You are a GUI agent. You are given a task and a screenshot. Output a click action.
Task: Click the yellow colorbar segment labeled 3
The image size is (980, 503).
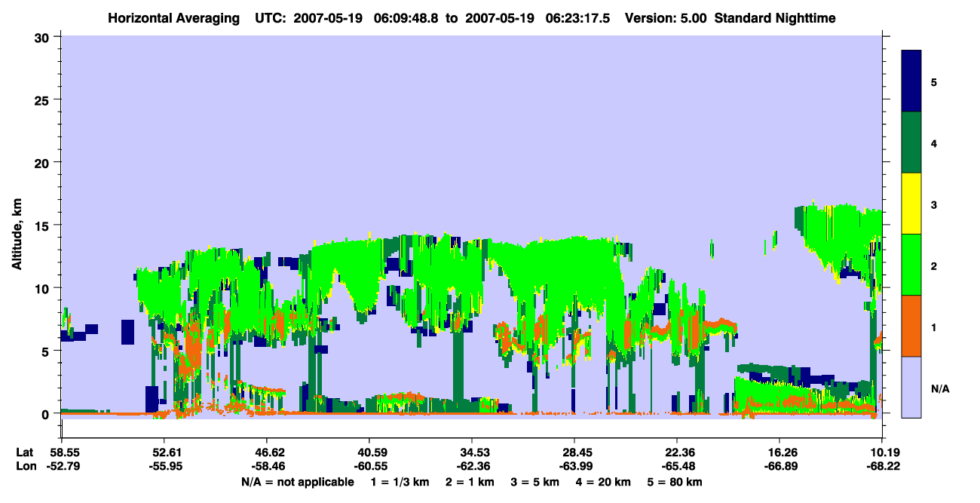(911, 204)
